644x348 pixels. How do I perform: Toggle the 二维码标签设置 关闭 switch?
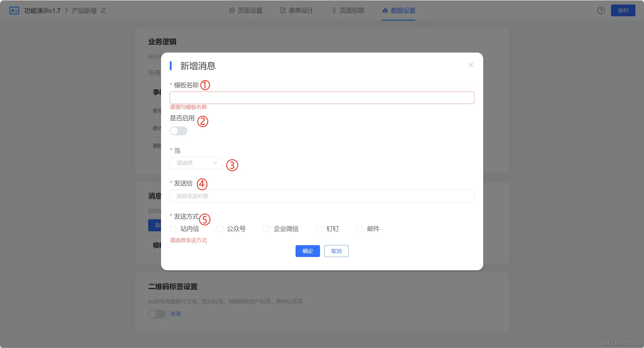157,314
